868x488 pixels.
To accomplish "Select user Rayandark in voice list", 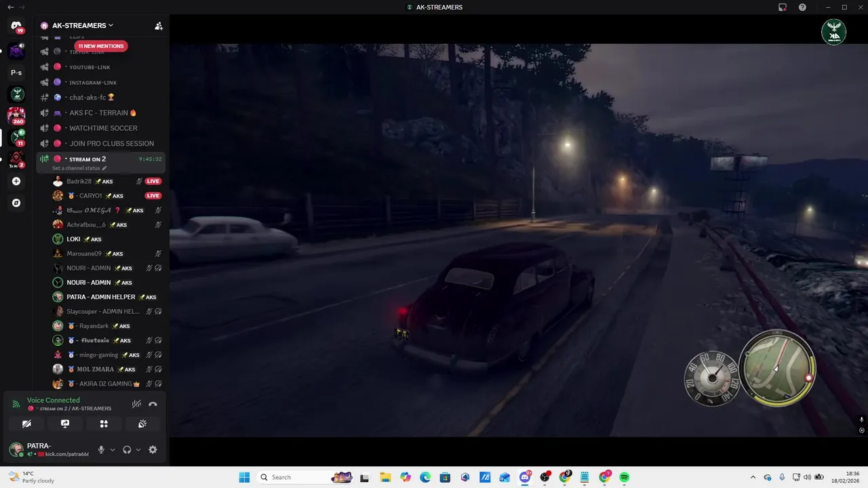I will pyautogui.click(x=108, y=326).
